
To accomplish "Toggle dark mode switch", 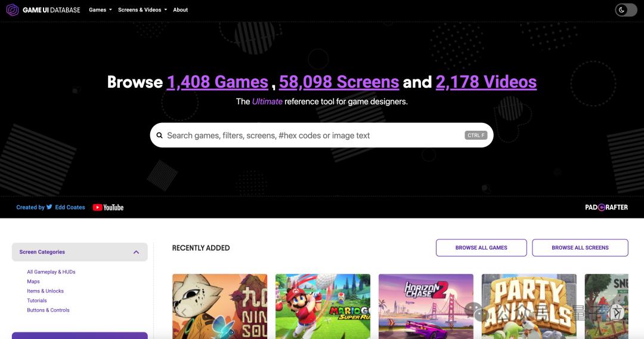I will tap(626, 10).
